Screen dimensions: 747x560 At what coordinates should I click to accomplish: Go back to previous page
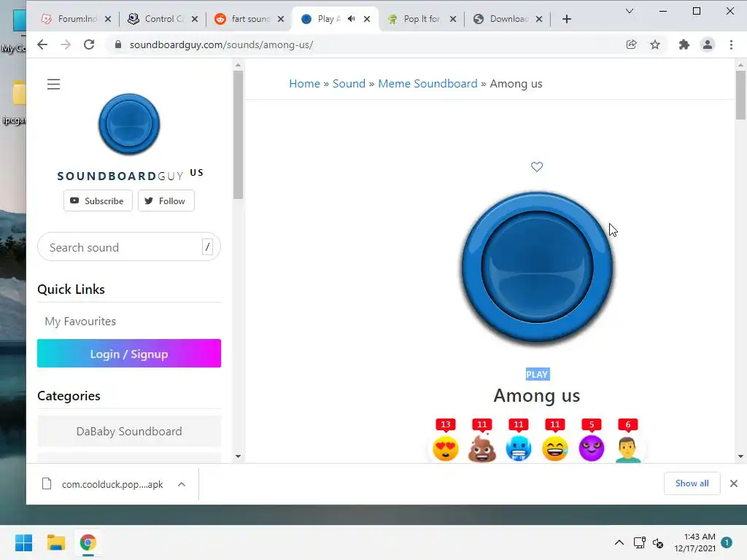click(x=42, y=44)
